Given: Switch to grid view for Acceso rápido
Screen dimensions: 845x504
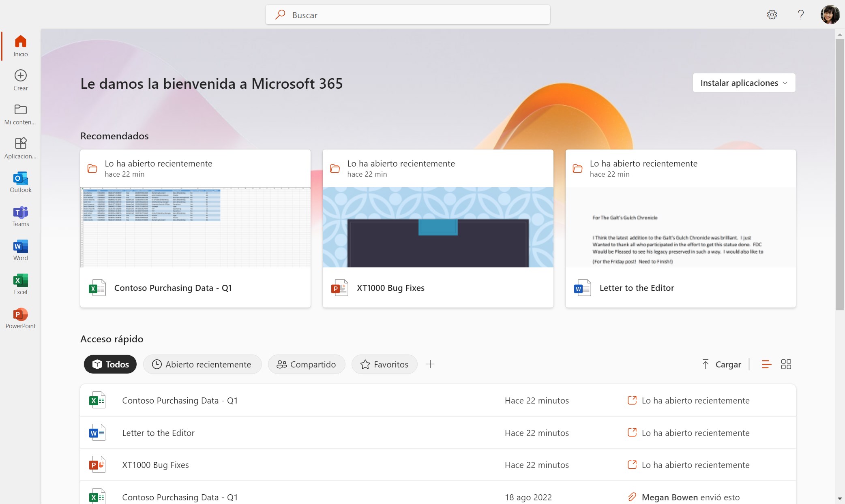Looking at the screenshot, I should pos(786,364).
